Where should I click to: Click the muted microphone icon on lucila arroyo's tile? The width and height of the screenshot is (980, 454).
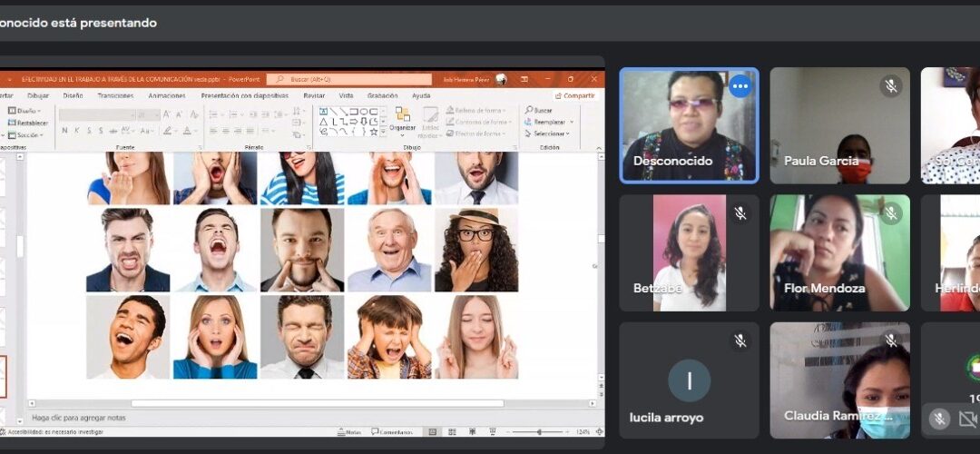(x=740, y=340)
